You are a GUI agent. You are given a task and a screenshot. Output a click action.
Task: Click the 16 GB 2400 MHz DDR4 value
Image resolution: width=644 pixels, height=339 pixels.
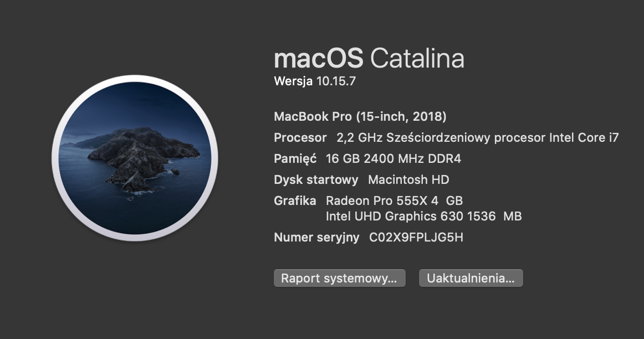393,159
